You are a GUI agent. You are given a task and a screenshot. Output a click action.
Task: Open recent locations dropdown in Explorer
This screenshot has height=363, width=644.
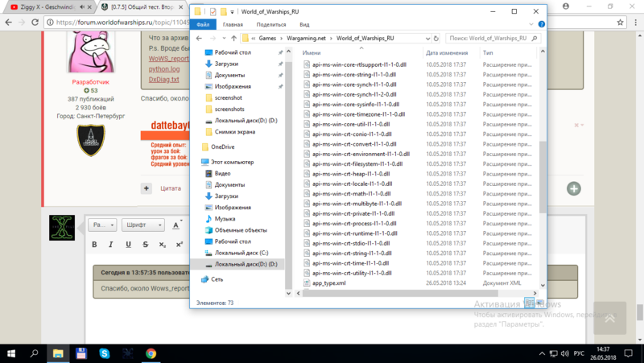point(224,38)
